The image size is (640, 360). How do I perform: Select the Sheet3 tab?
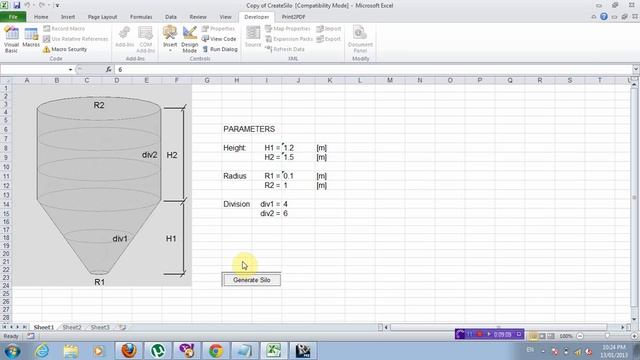tap(100, 327)
